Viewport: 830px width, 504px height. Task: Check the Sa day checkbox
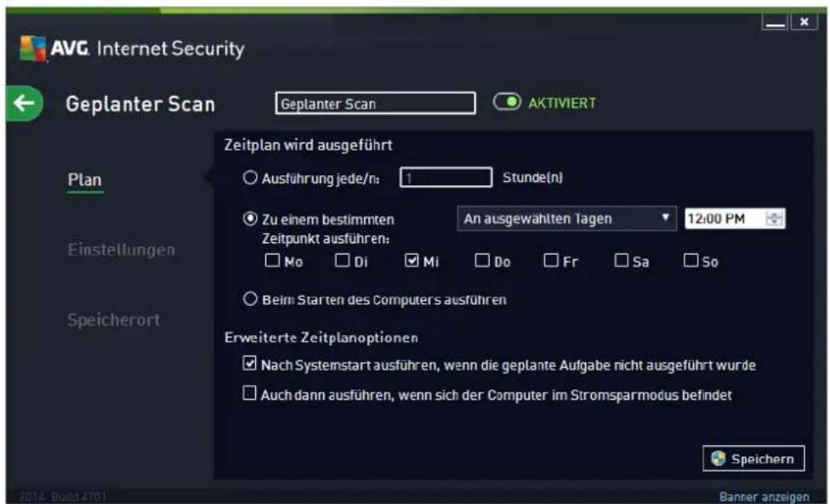[x=622, y=260]
